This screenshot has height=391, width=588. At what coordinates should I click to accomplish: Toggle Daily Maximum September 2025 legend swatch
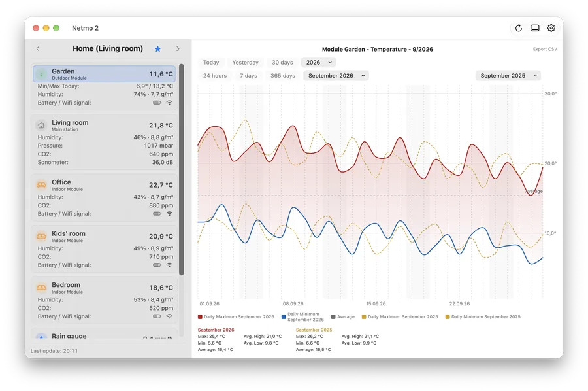(364, 316)
